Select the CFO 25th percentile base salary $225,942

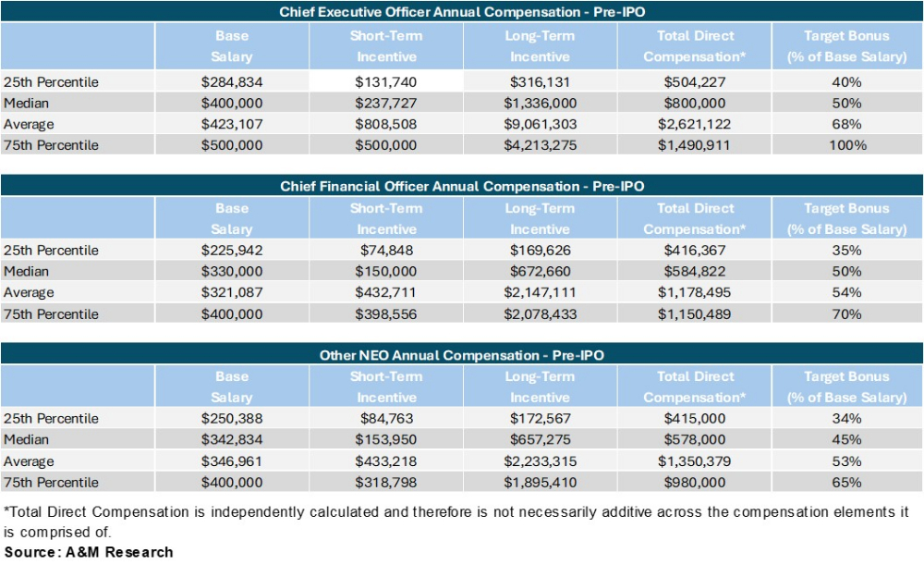coord(231,250)
